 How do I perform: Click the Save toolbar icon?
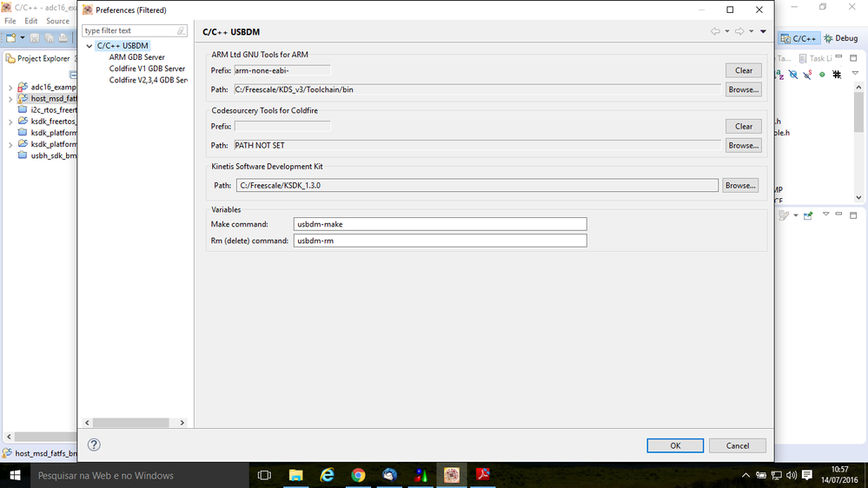pyautogui.click(x=35, y=37)
